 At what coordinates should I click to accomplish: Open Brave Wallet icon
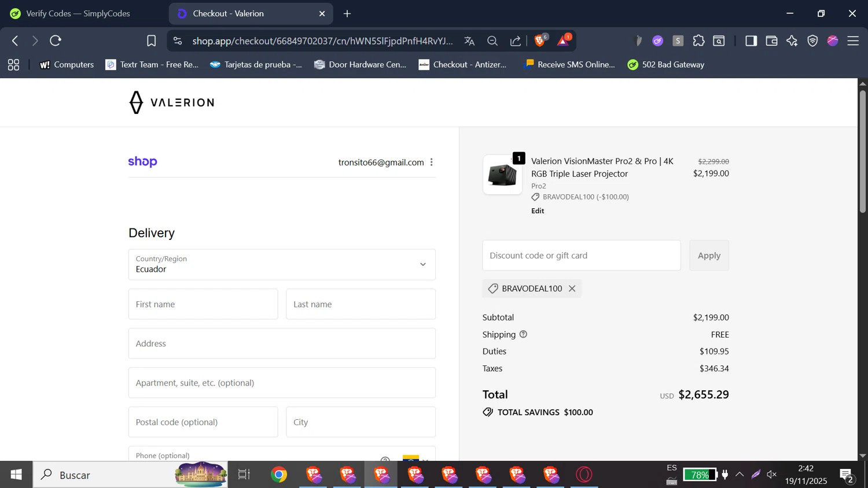[771, 40]
